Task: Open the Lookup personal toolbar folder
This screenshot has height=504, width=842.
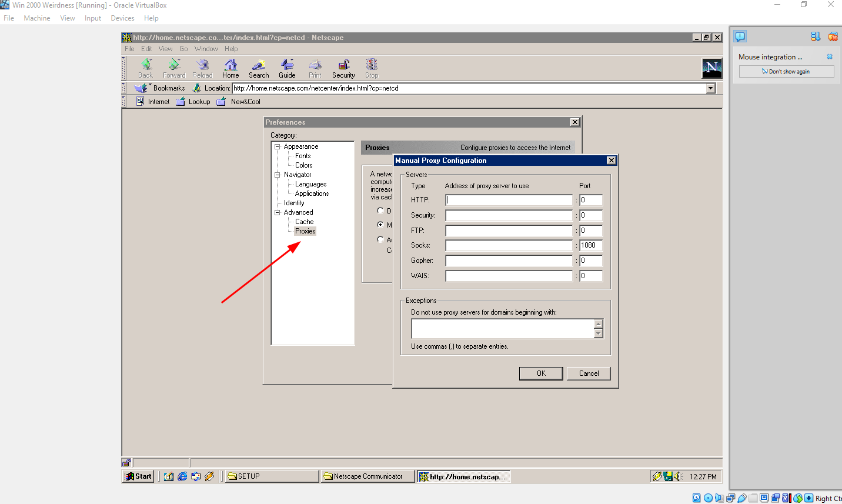Action: tap(193, 102)
